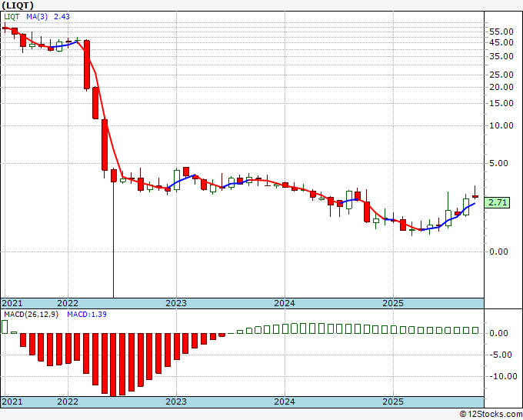Click the MACD:1.39 value label
The image size is (523, 420).
pos(87,315)
